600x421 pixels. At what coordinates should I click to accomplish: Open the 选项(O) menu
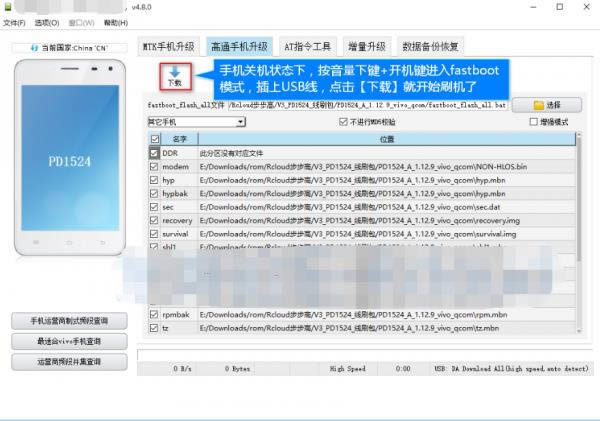47,22
